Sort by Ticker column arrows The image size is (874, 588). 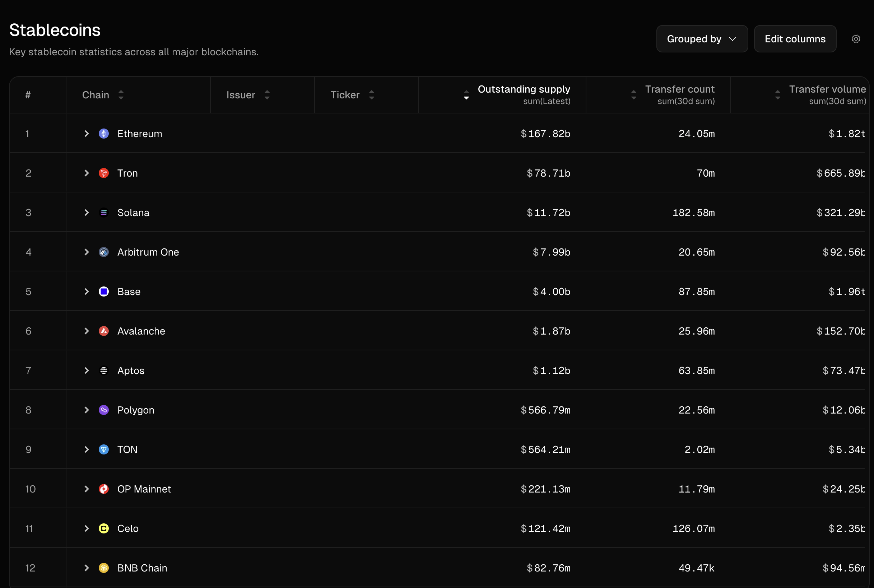371,95
